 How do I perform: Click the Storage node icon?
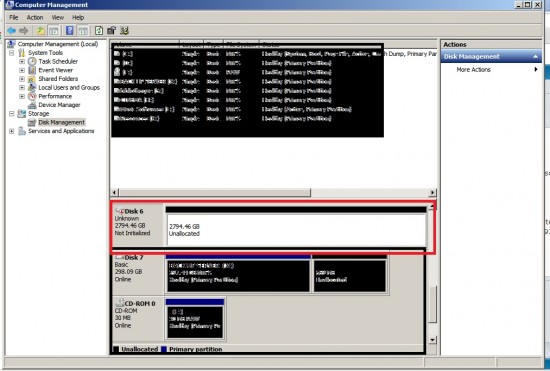[x=22, y=114]
